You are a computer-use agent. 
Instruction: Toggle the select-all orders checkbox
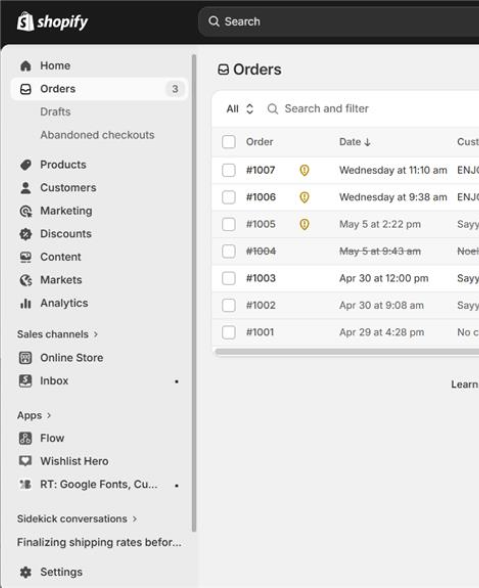pyautogui.click(x=229, y=142)
